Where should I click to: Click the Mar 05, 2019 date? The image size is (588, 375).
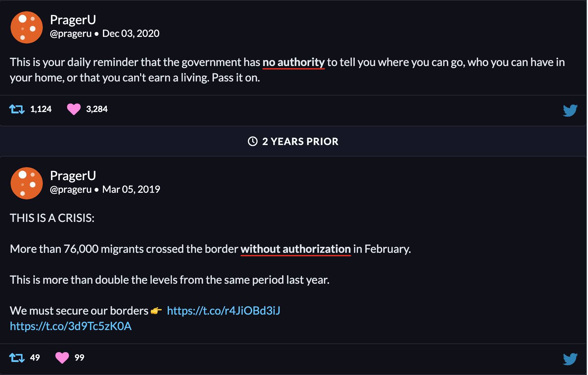pyautogui.click(x=131, y=190)
